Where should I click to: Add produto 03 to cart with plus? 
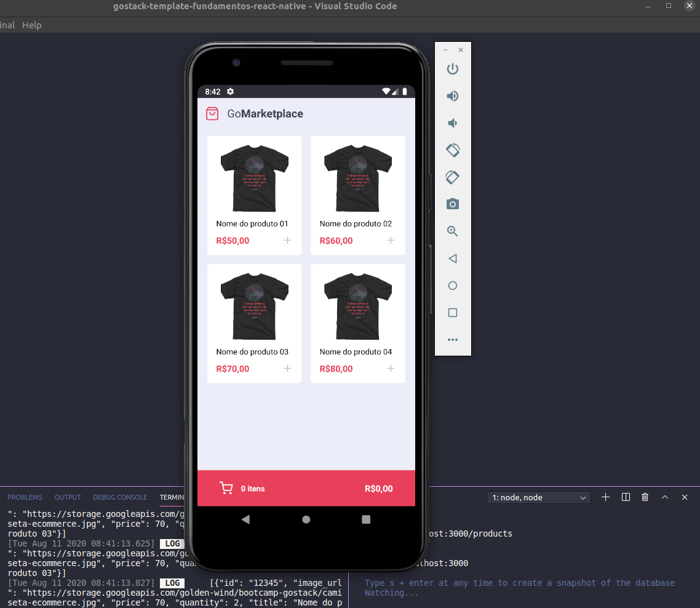[x=287, y=369]
